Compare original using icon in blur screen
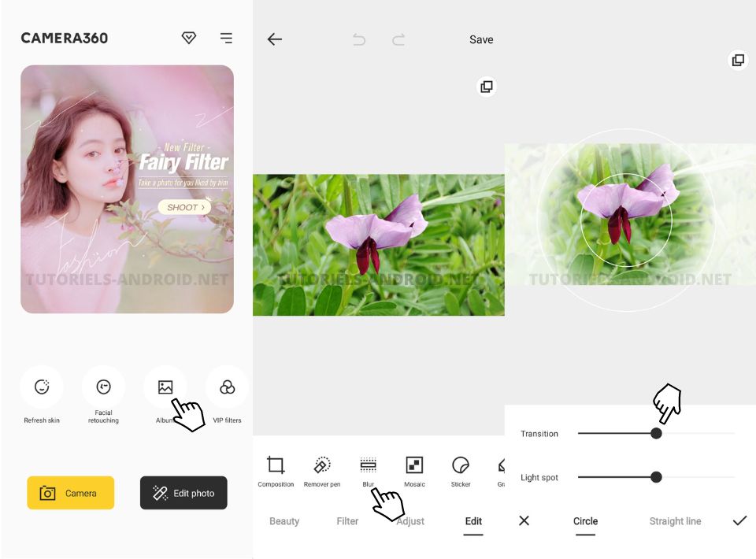The width and height of the screenshot is (756, 559). pos(738,61)
